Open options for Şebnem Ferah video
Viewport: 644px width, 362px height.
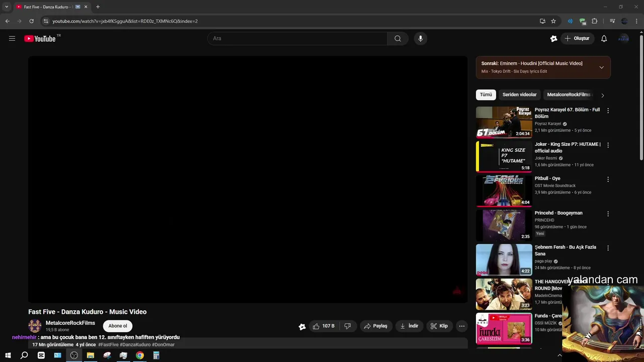point(608,248)
